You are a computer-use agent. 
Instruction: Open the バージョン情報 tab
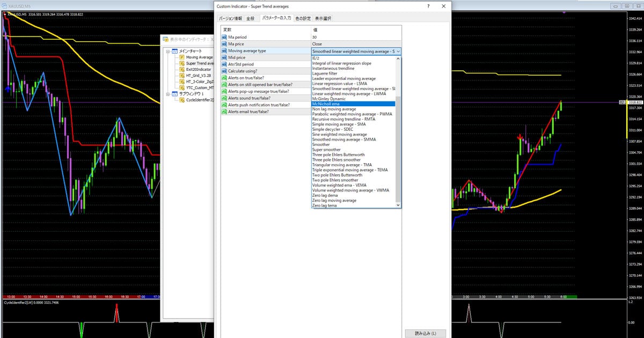pos(230,18)
